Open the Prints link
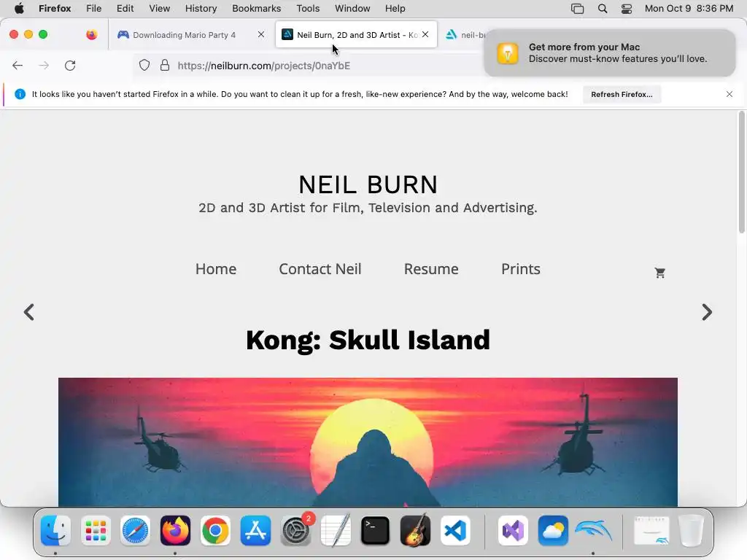Image resolution: width=747 pixels, height=560 pixels. tap(521, 269)
